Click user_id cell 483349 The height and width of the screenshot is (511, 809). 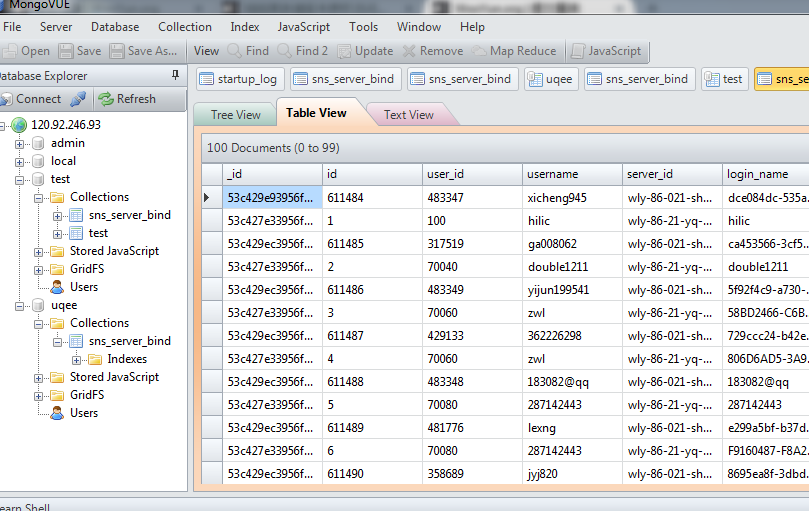[x=473, y=290]
